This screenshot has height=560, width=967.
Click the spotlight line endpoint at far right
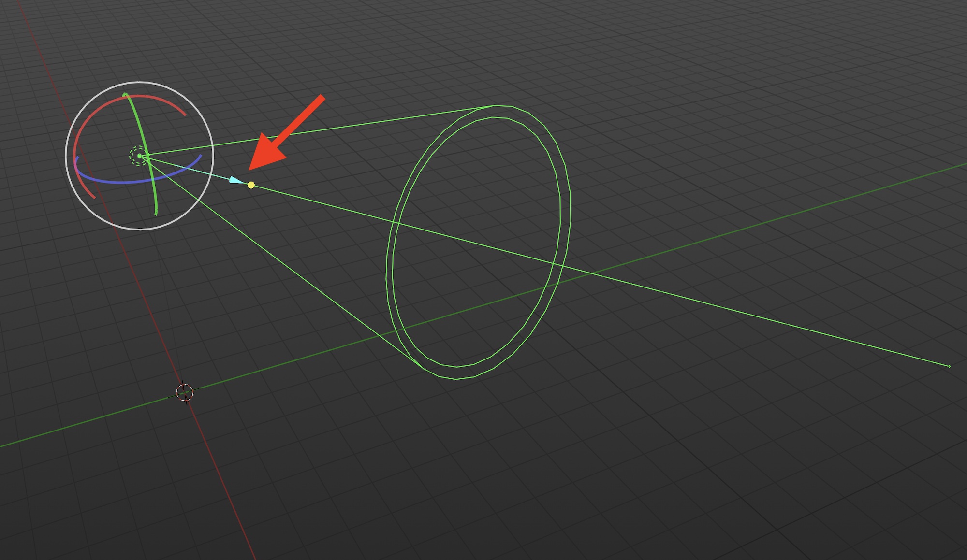click(x=949, y=366)
